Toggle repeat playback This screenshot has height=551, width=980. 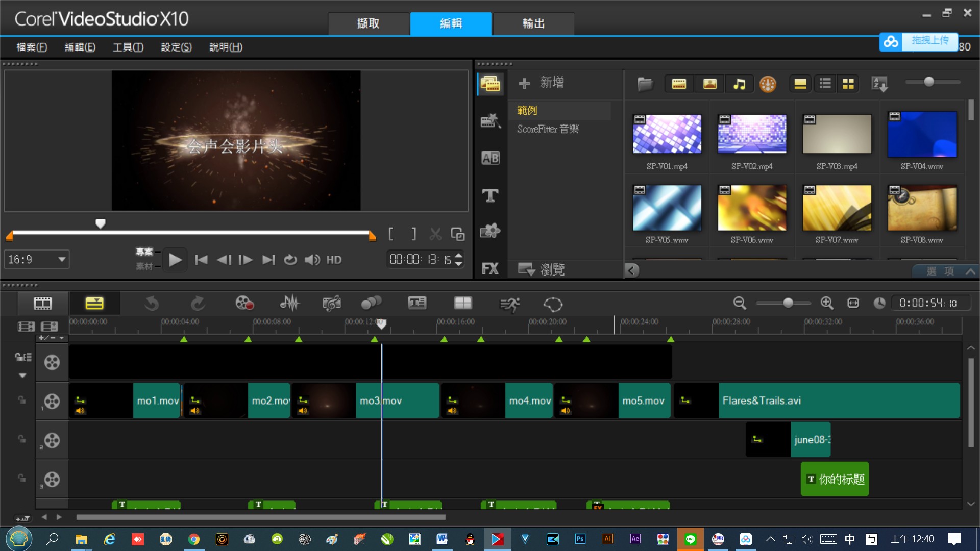[290, 260]
